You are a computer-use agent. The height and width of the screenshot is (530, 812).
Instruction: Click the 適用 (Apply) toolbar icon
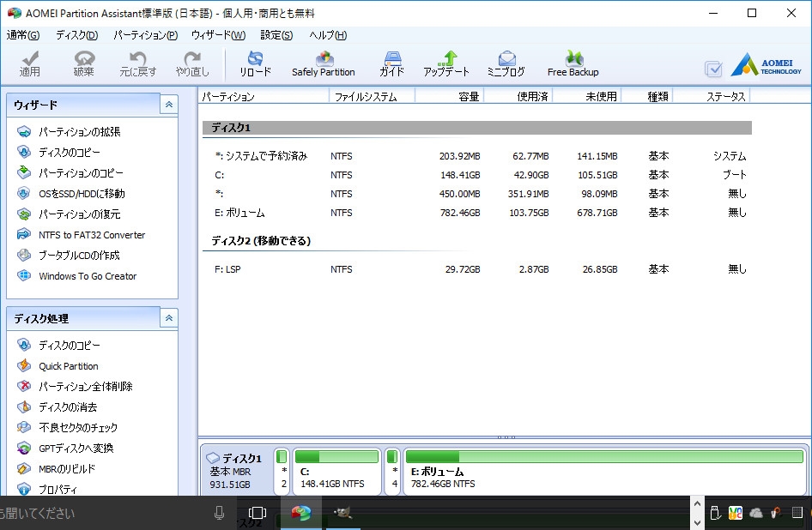30,64
